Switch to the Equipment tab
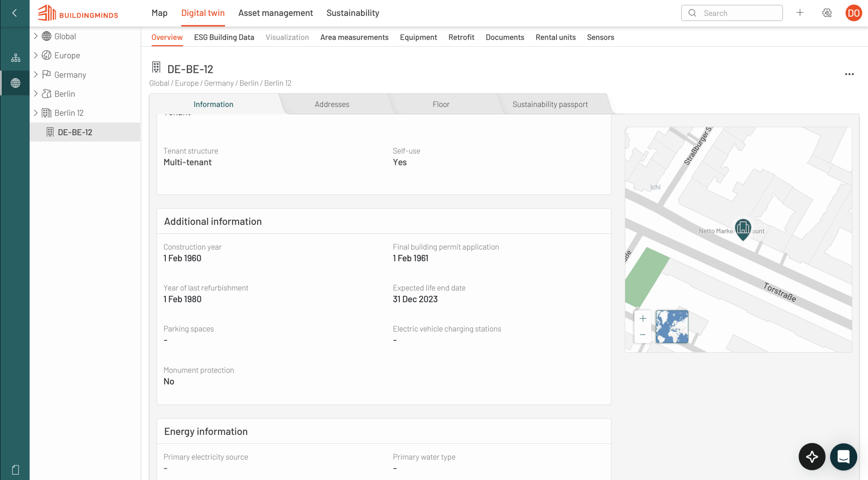 (x=418, y=37)
